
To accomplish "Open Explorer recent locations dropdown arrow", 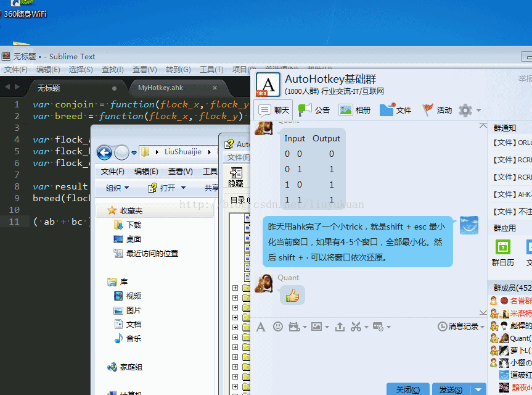I will point(134,152).
